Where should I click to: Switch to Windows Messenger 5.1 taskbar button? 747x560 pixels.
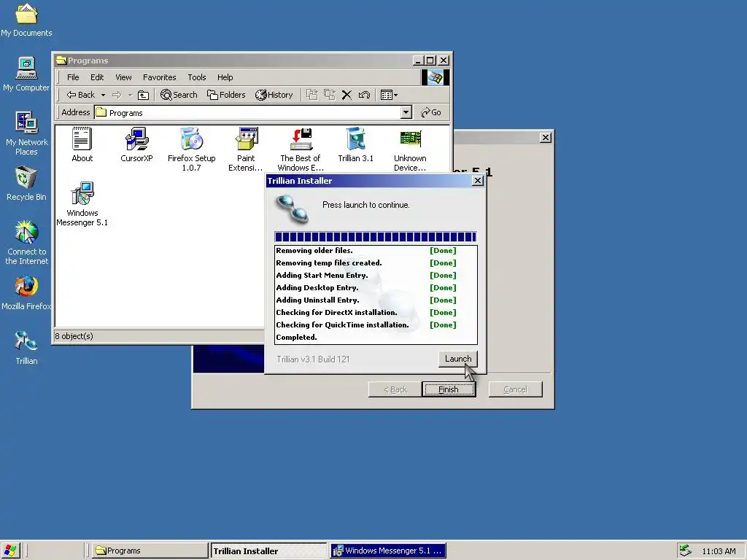tap(388, 551)
